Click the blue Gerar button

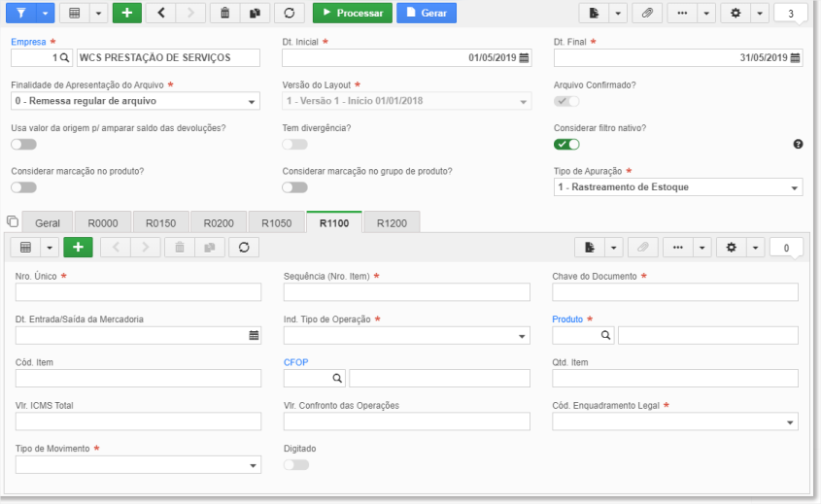[427, 13]
